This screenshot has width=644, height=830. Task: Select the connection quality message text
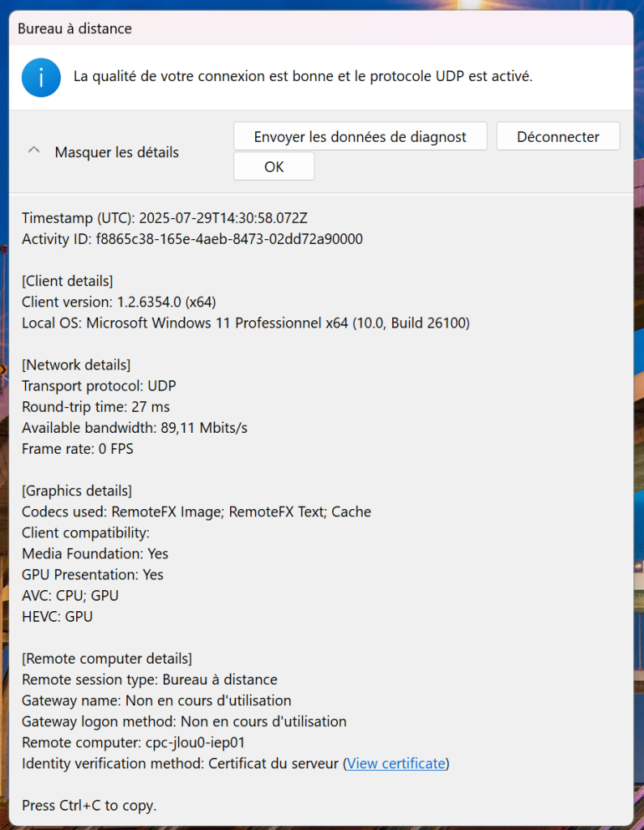coord(303,76)
